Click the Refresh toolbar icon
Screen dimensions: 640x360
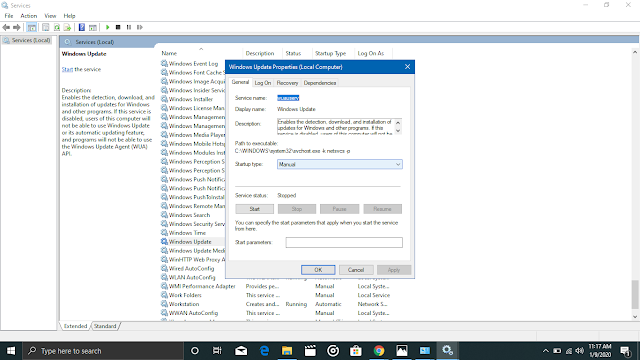tap(57, 27)
